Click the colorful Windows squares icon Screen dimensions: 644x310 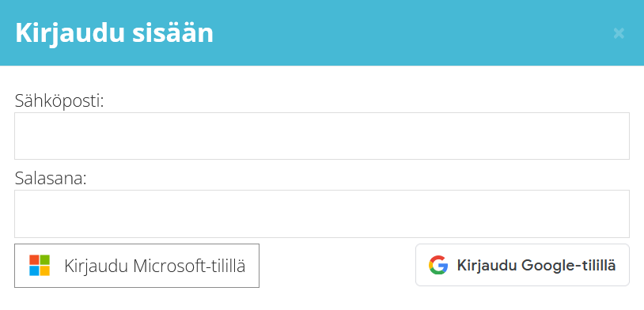click(40, 265)
